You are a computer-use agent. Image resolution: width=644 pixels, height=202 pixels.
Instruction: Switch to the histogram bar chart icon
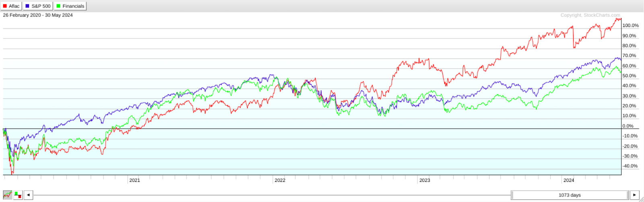click(x=18, y=195)
